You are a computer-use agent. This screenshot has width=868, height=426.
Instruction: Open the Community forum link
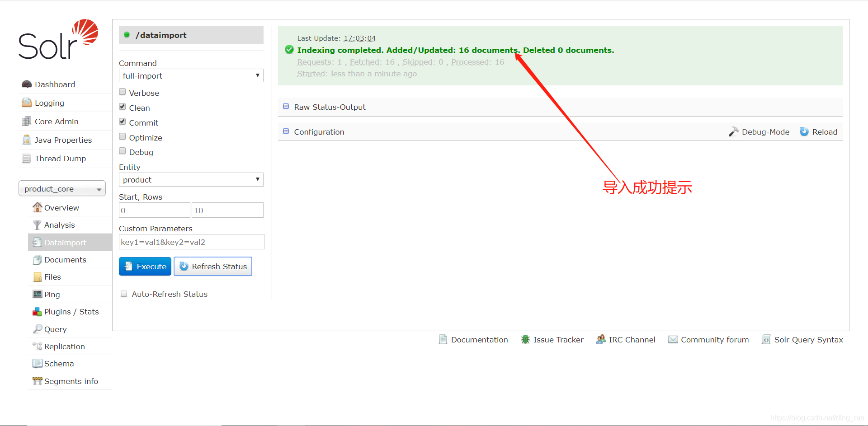[715, 340]
